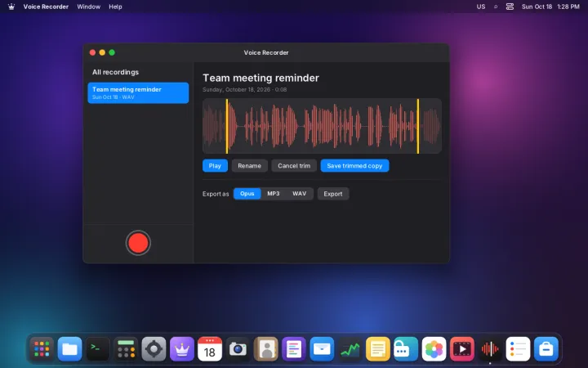Open the blue Mail icon in the dock
Viewport: 588px width, 368px height.
(322, 349)
